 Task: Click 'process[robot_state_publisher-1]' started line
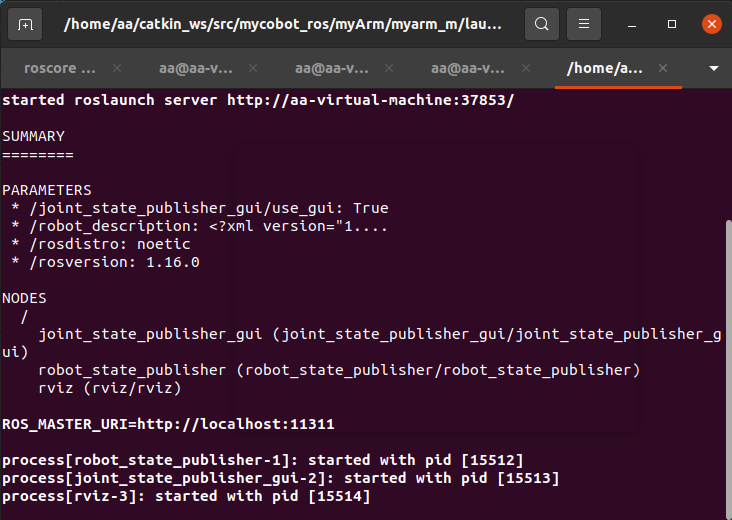tap(263, 460)
